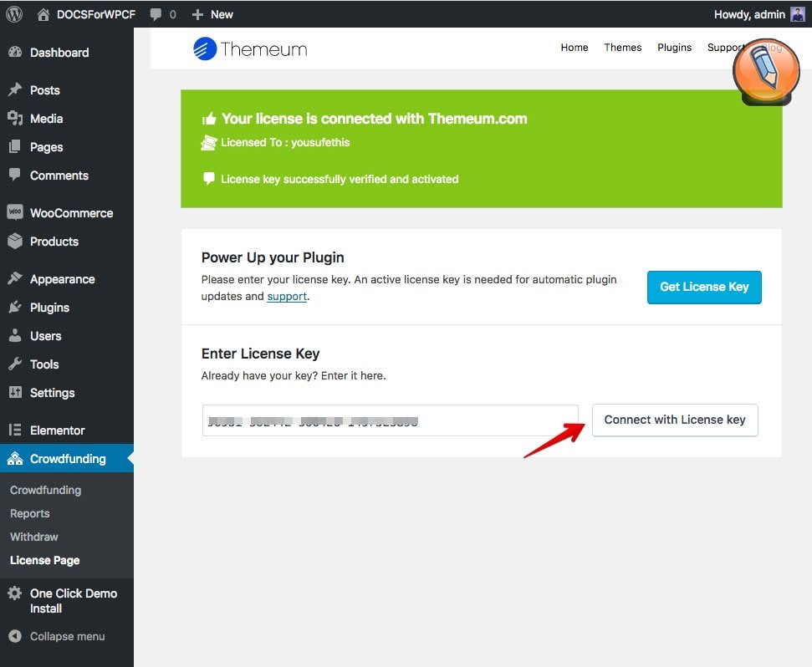Click the One Click Demo gear icon
The height and width of the screenshot is (667, 812).
15,593
